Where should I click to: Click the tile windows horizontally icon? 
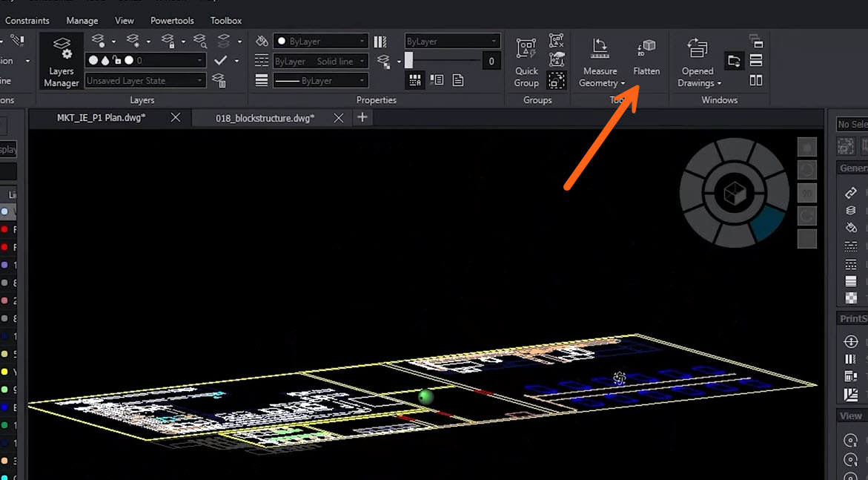click(x=756, y=61)
